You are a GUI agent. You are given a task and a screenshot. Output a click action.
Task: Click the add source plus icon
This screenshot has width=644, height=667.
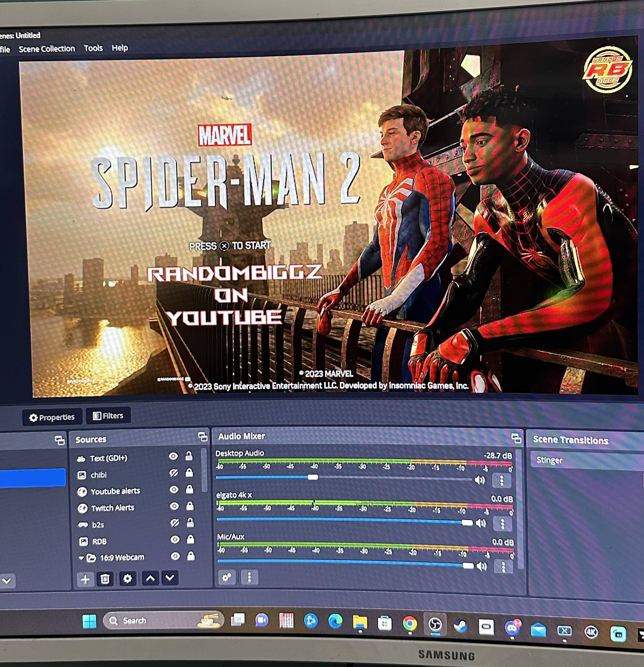(85, 579)
